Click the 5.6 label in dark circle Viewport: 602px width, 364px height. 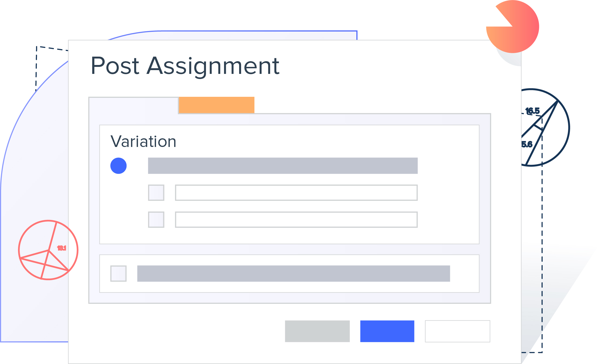(527, 145)
